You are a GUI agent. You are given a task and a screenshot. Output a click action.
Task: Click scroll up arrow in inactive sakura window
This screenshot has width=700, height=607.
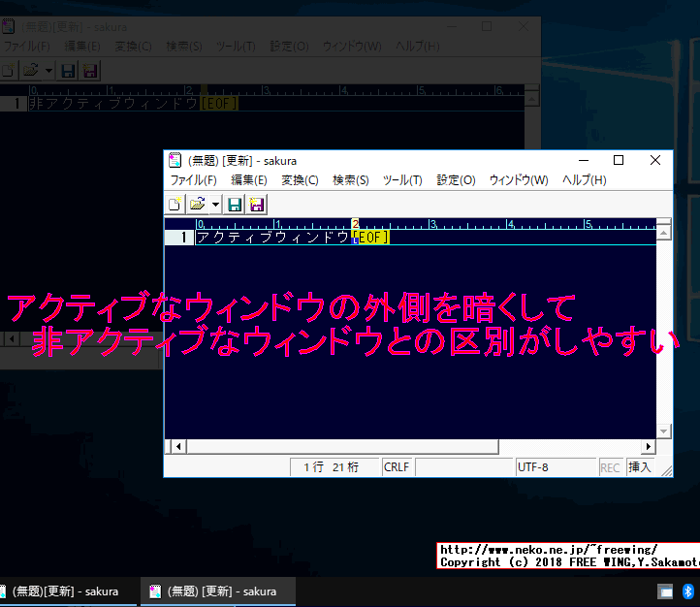tap(531, 99)
